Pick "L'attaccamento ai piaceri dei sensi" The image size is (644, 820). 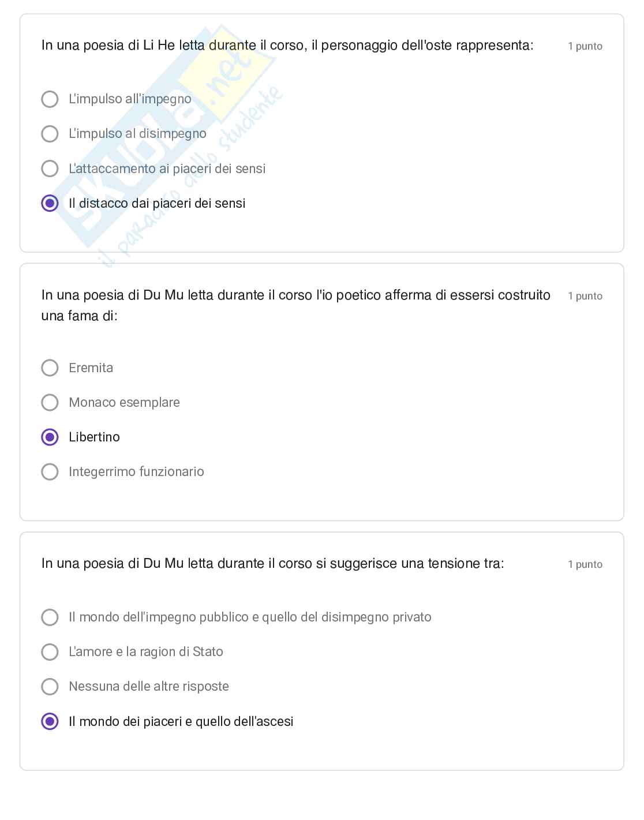(50, 169)
